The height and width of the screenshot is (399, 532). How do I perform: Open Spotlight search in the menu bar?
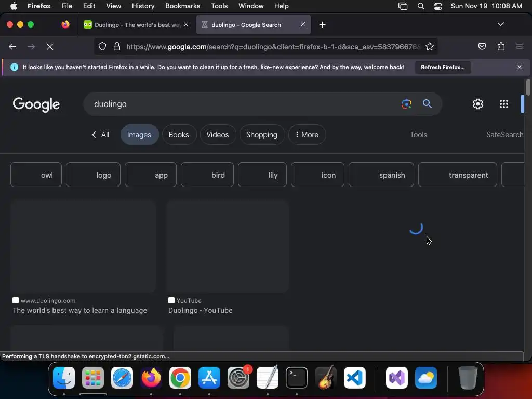point(421,6)
